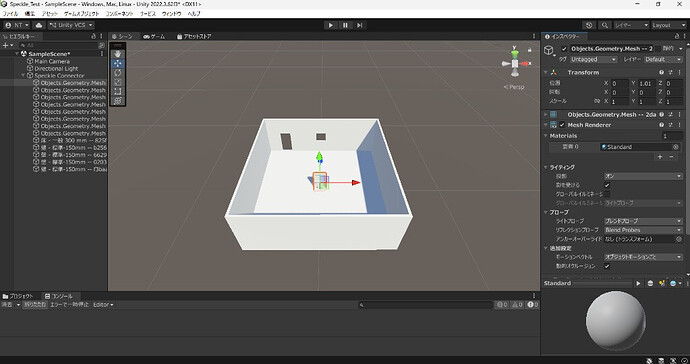Click the GameObject cube icon in Inspector
The width and height of the screenshot is (690, 364).
tap(549, 50)
